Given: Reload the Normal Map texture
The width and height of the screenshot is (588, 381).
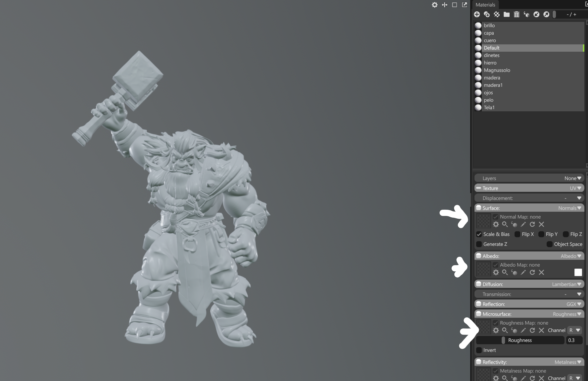Looking at the screenshot, I should click(x=532, y=224).
